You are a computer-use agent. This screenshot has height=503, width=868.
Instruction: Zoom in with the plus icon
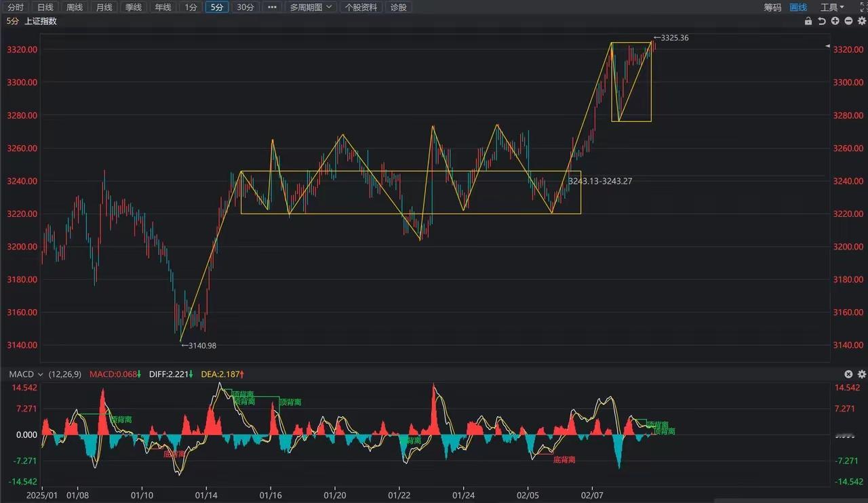coord(835,21)
